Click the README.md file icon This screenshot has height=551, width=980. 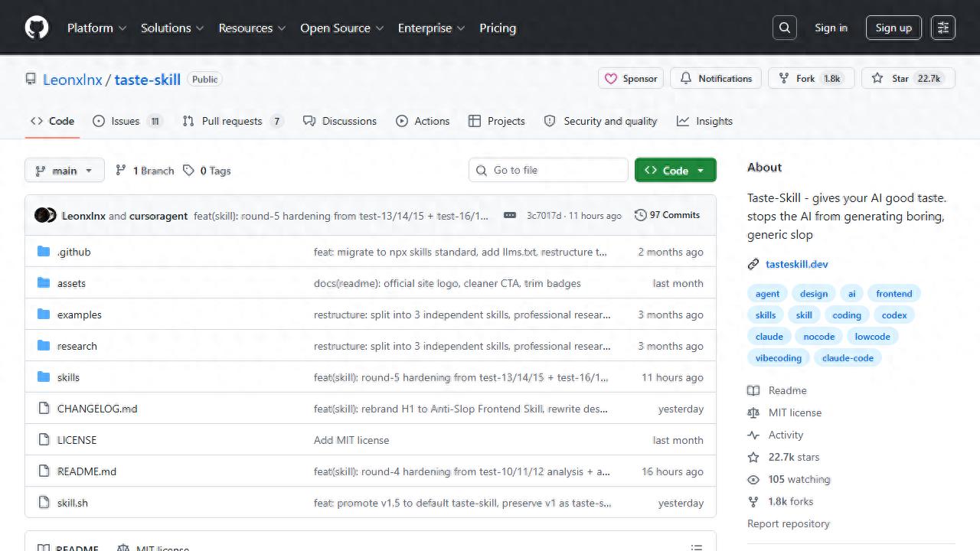44,471
